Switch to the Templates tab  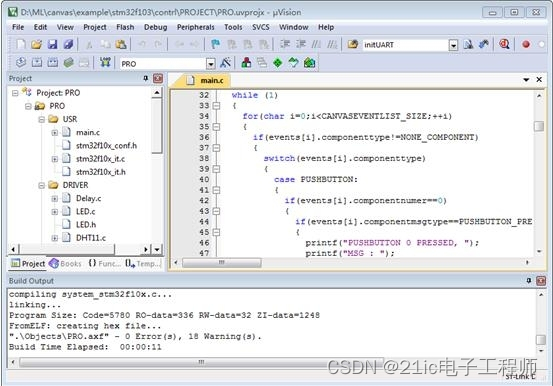(x=144, y=263)
